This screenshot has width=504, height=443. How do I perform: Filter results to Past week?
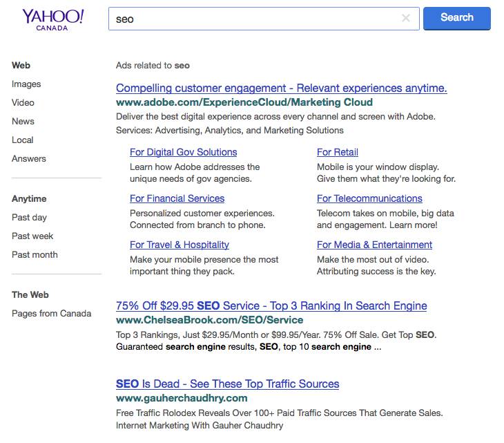(x=32, y=236)
